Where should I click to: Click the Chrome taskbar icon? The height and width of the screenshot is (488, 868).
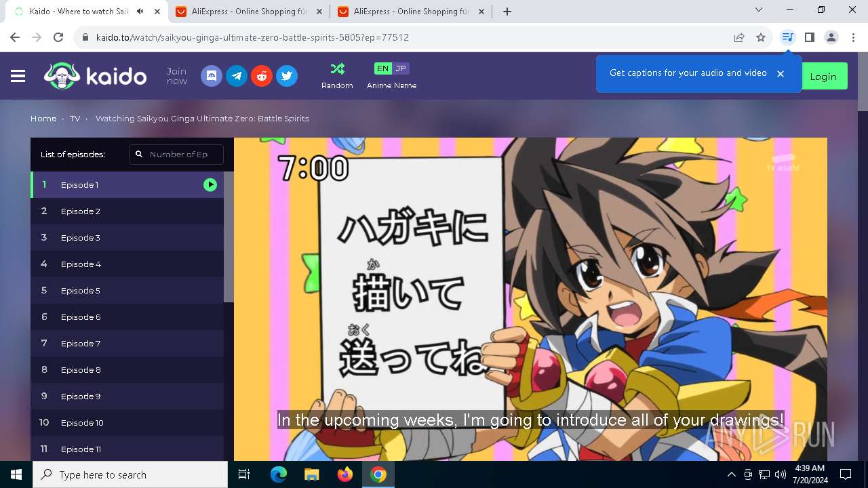pyautogui.click(x=378, y=474)
